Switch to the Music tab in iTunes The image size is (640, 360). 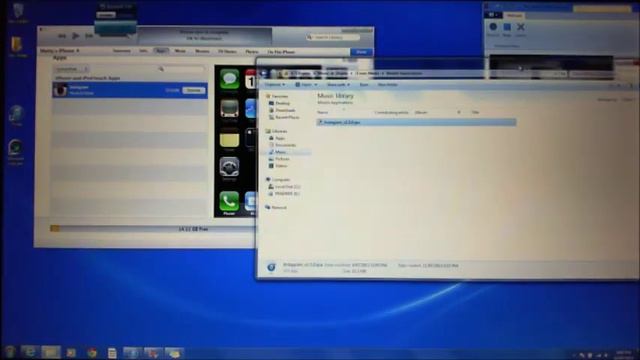click(x=180, y=51)
